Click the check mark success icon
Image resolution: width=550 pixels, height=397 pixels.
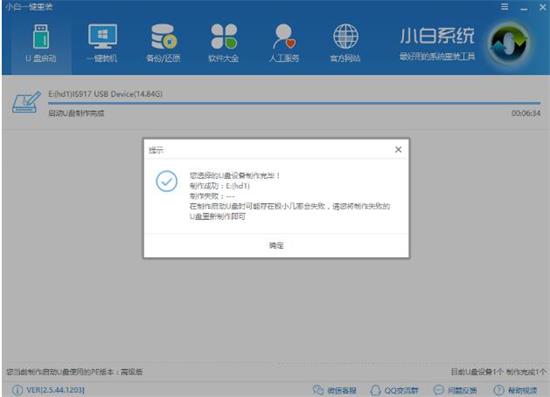tap(167, 181)
